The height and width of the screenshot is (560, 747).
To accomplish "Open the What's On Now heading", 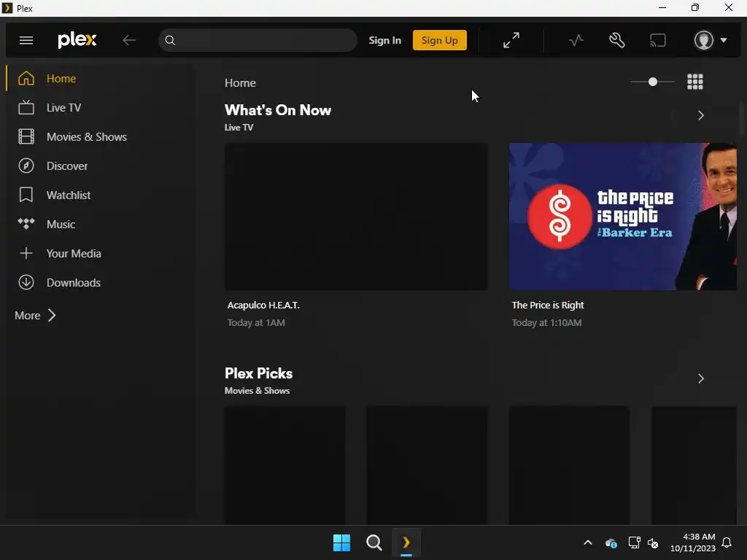I will 278,110.
